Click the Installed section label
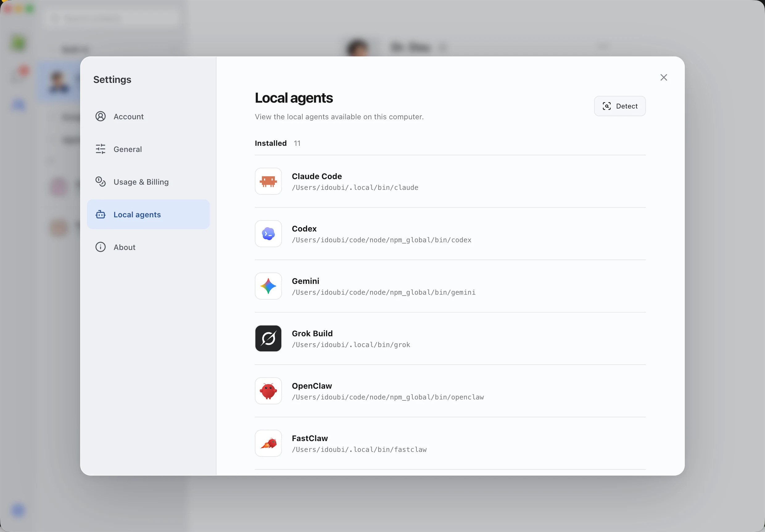Viewport: 765px width, 532px height. (271, 143)
